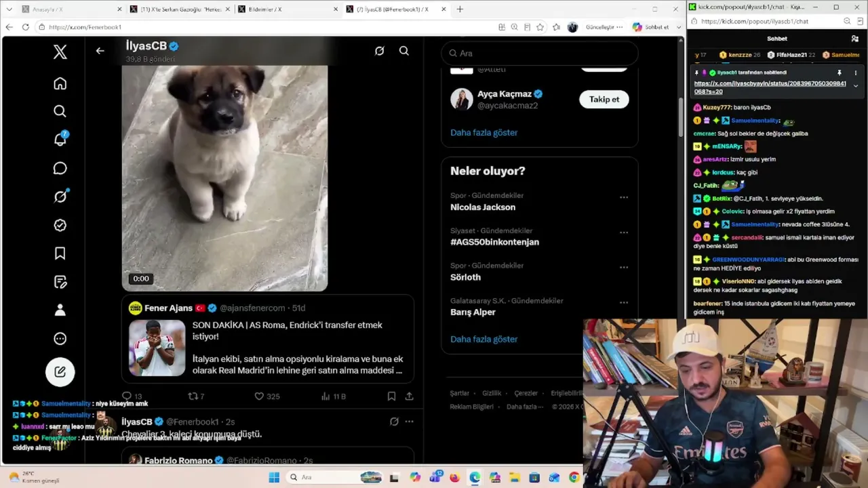
Task: Reload the x.com page
Action: pyautogui.click(x=26, y=27)
